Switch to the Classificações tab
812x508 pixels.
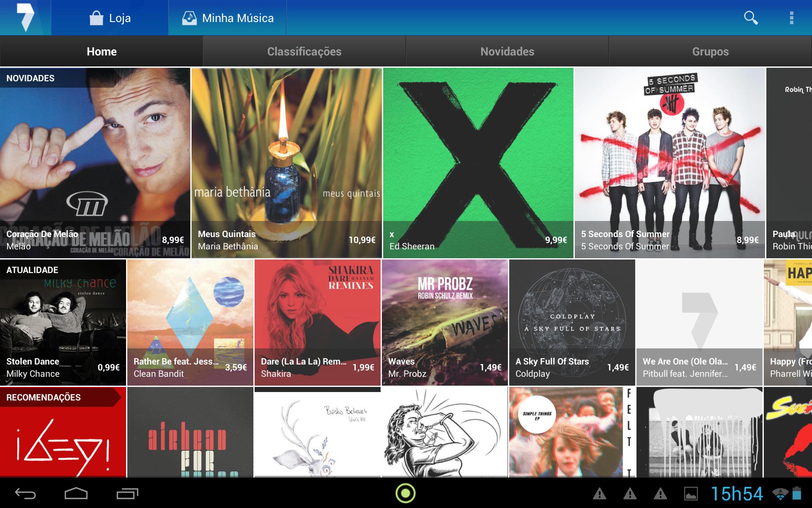point(304,51)
